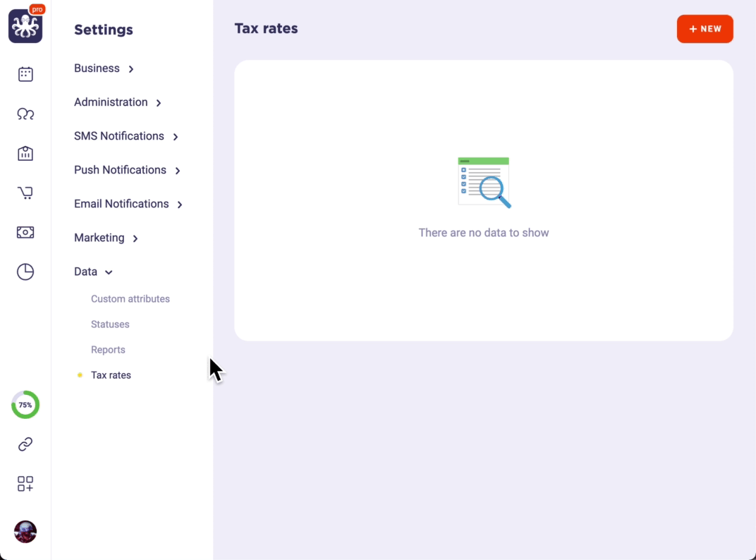Open the pie chart reports icon
Screen dimensions: 756x560
tap(25, 272)
